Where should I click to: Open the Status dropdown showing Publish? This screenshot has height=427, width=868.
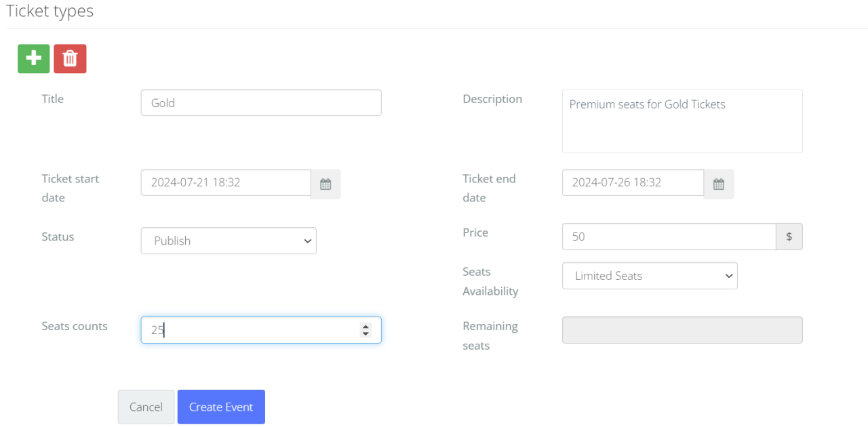click(x=229, y=241)
